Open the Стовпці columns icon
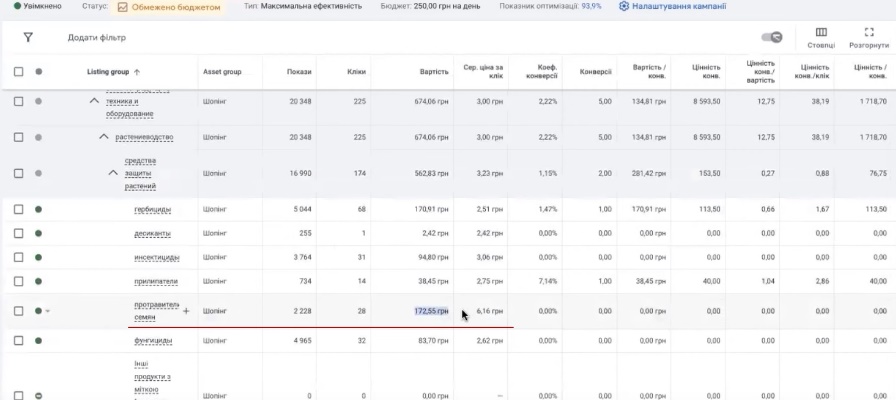 [x=821, y=33]
